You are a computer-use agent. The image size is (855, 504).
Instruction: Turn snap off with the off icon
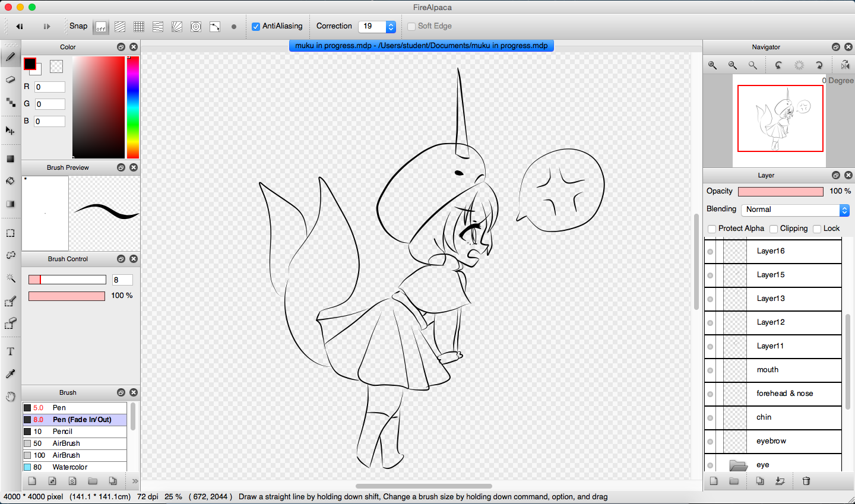coord(101,27)
